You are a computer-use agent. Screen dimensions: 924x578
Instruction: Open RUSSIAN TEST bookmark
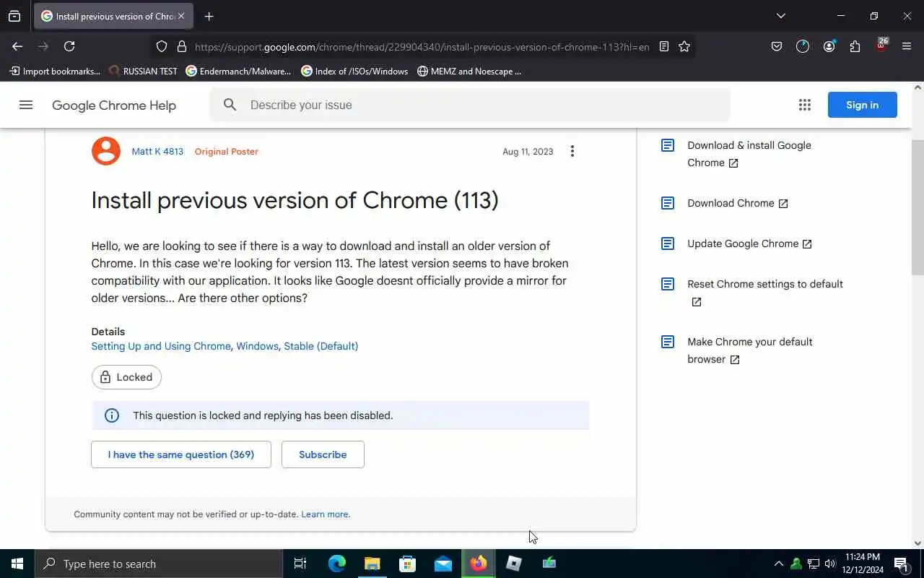[143, 71]
